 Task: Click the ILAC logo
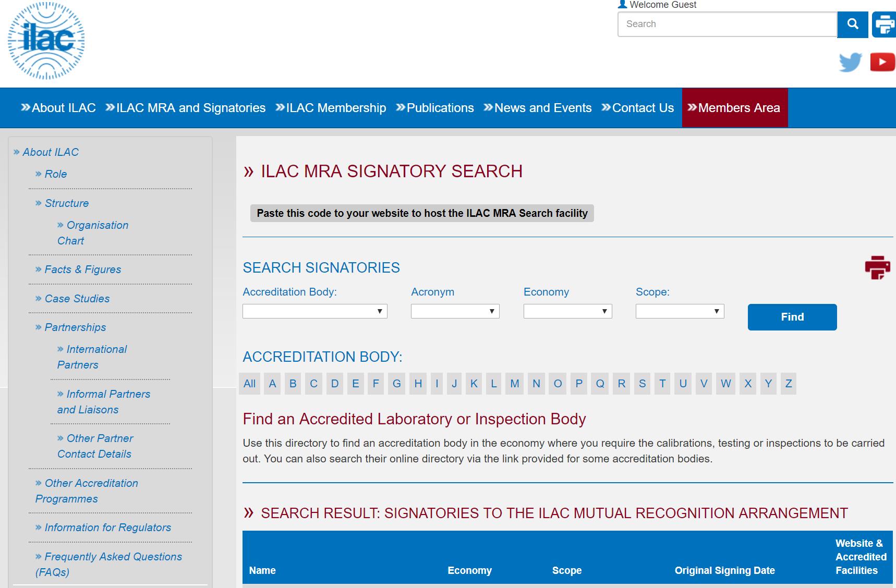point(46,41)
